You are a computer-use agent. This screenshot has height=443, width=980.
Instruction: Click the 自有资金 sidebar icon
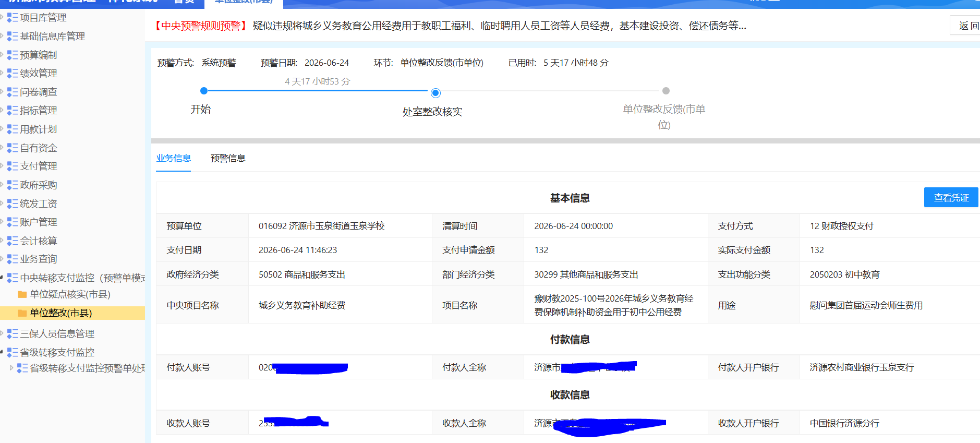pyautogui.click(x=13, y=148)
